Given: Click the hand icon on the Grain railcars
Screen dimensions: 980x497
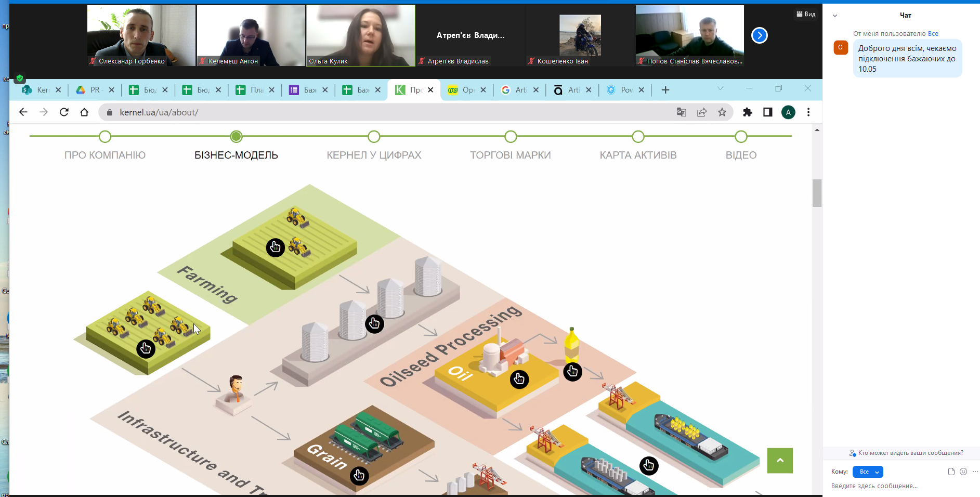Looking at the screenshot, I should point(359,475).
